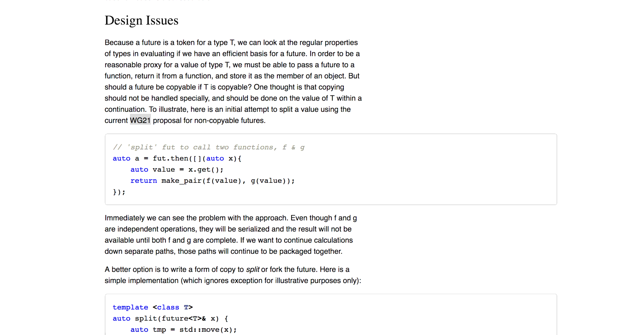644x335 pixels.
Task: Click the 'auto split(future<T>& x)' line
Action: [171, 318]
